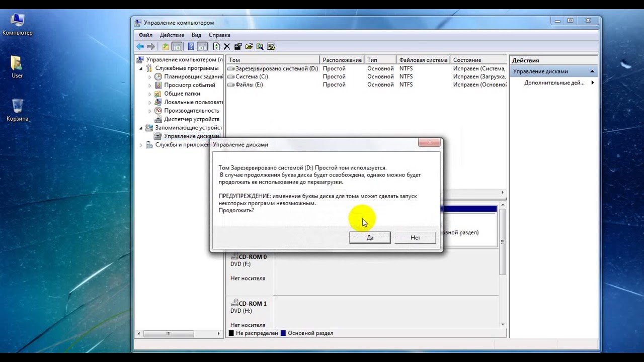
Task: Click the green Refresh toolbar icon
Action: (x=216, y=47)
